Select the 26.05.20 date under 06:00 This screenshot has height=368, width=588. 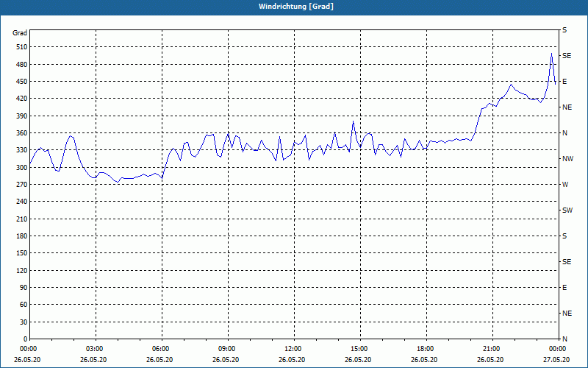tap(159, 359)
